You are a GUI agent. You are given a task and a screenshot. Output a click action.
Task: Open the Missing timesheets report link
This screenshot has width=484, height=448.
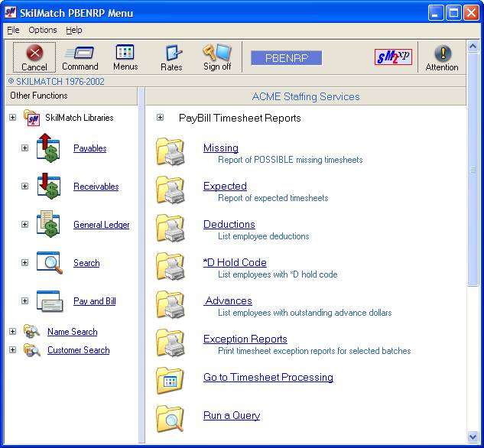(221, 148)
